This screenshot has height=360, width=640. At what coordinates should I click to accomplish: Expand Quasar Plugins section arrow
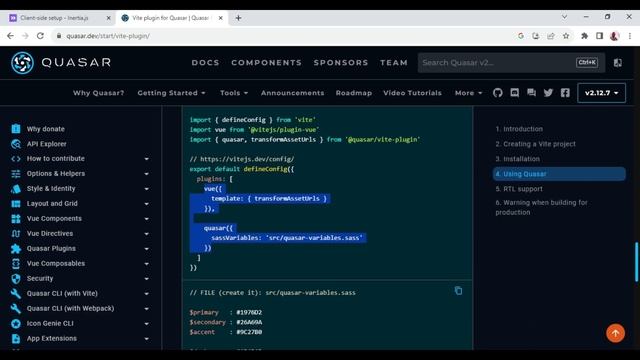(147, 249)
